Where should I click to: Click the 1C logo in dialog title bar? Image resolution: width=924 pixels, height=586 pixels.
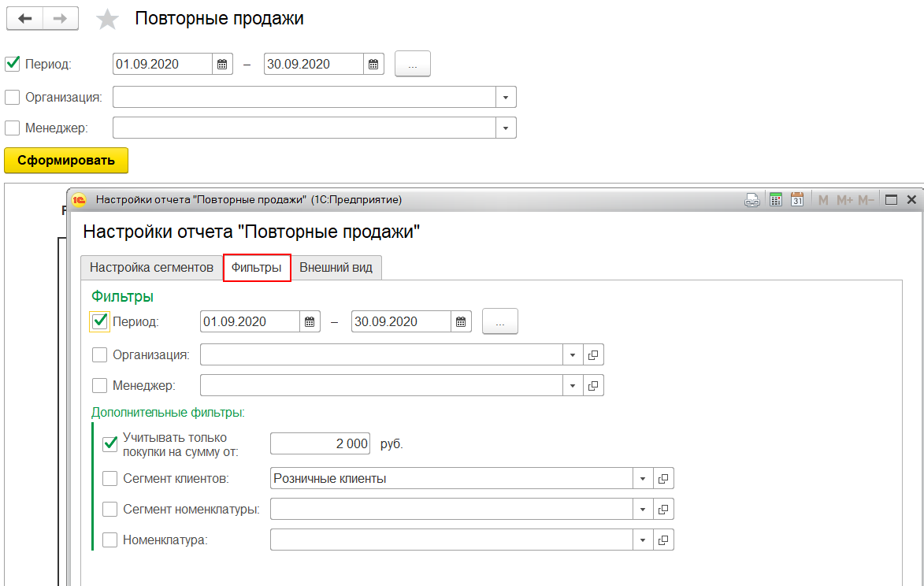pos(78,200)
